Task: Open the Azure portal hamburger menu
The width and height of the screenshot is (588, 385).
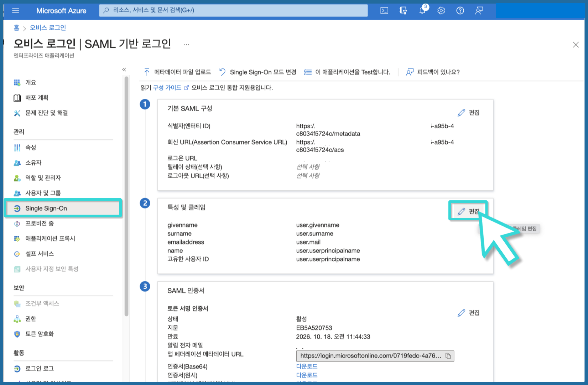Action: (x=15, y=11)
